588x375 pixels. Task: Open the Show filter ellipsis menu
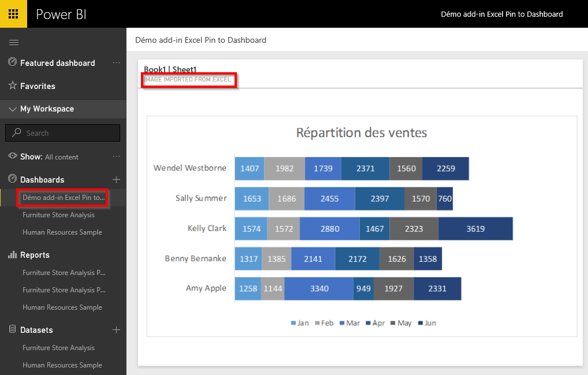[116, 157]
